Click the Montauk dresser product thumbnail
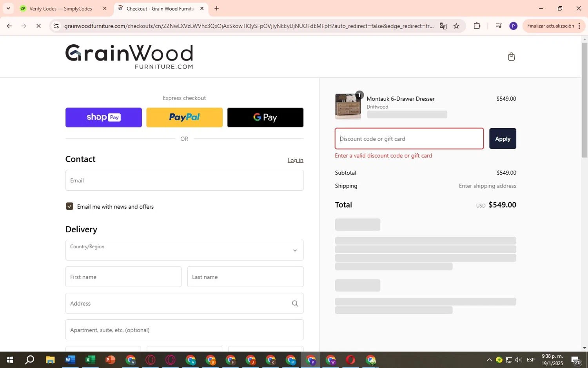The height and width of the screenshot is (368, 588). click(x=348, y=106)
